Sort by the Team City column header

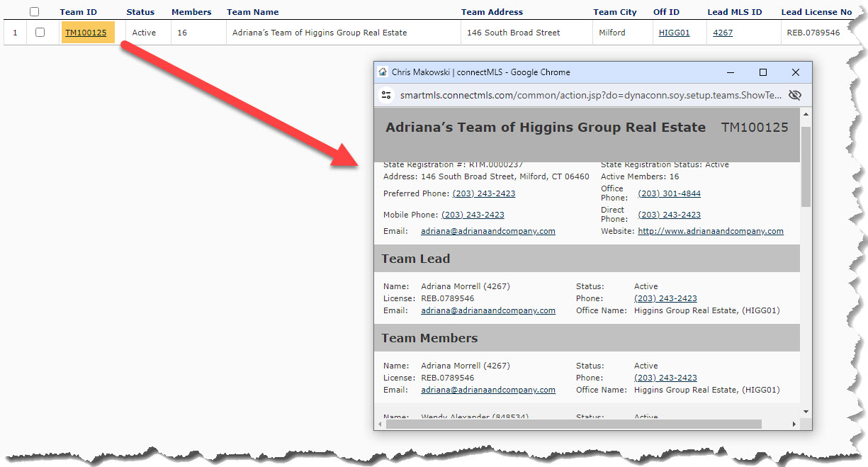pyautogui.click(x=615, y=12)
